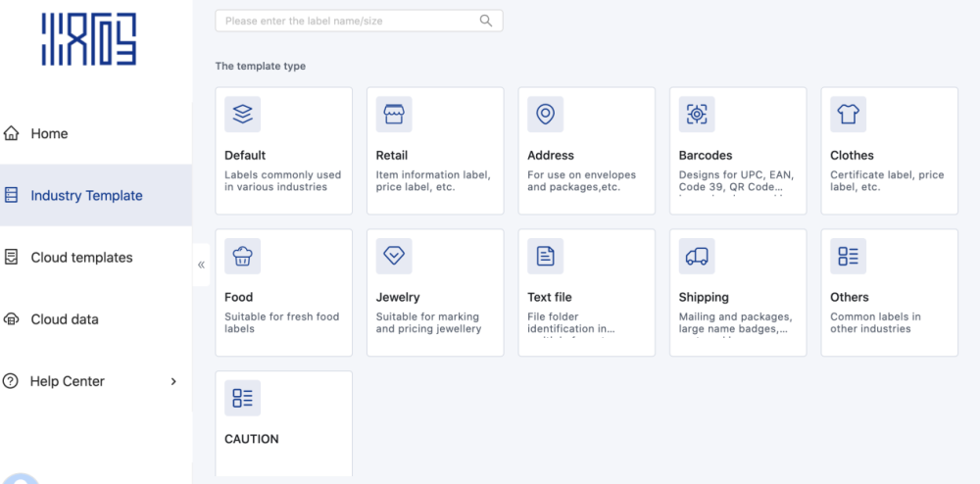The width and height of the screenshot is (980, 484).
Task: Click the Help Center question mark icon
Action: click(11, 381)
